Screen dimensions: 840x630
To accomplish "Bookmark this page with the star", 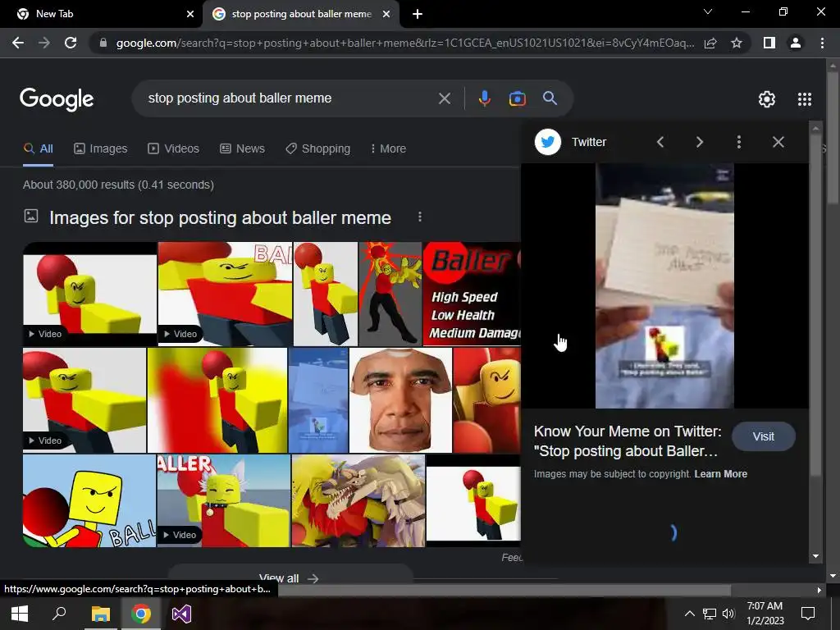I will coord(737,43).
